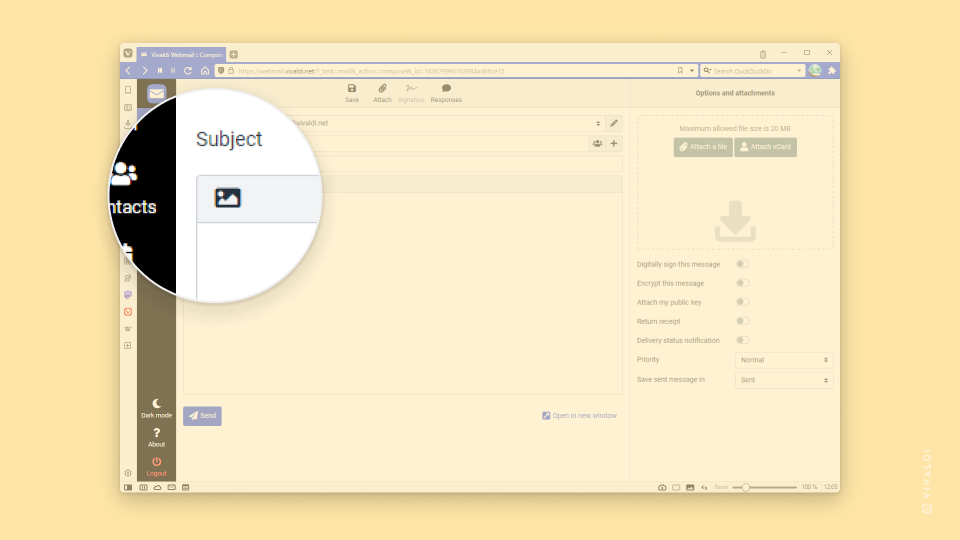Open the Bookmarks panel in sidebar
This screenshot has width=960, height=540.
pos(128,90)
